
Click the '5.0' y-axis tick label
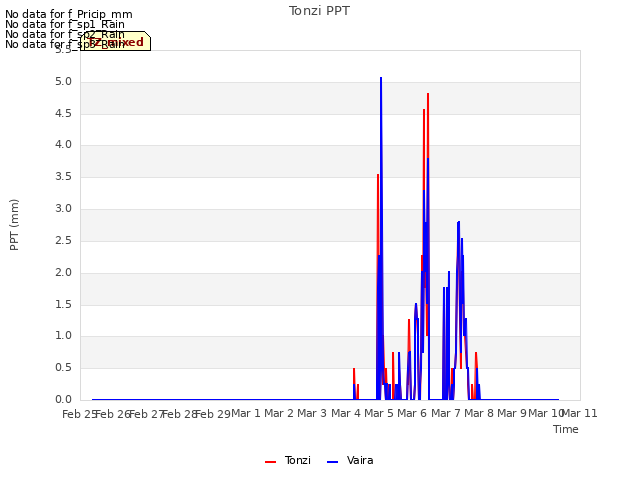tap(63, 82)
